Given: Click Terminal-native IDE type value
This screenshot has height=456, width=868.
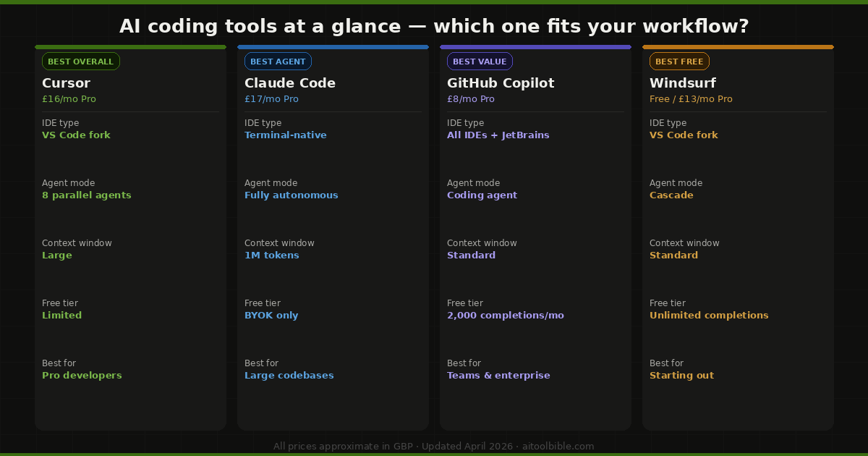Looking at the screenshot, I should [x=286, y=135].
